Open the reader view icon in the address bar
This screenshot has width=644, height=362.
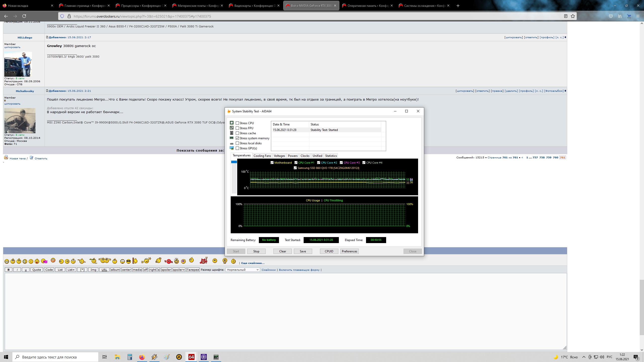pos(566,16)
